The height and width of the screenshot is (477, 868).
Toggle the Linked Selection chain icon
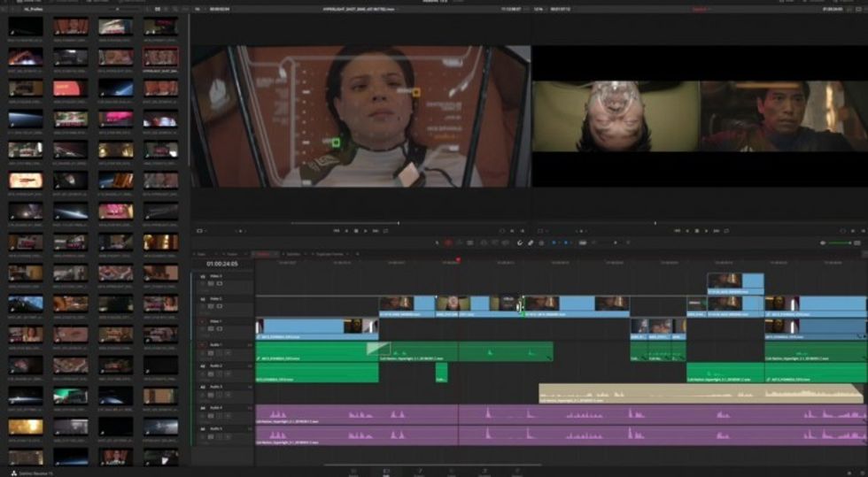(531, 243)
